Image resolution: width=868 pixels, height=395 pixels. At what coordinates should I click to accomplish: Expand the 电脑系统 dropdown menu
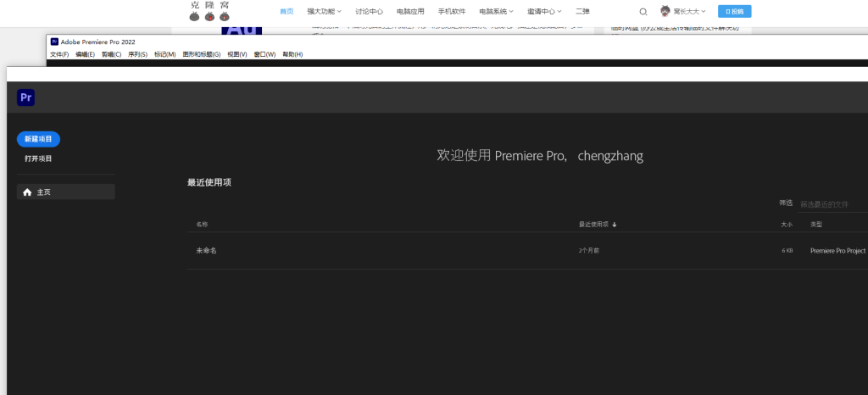coord(496,12)
